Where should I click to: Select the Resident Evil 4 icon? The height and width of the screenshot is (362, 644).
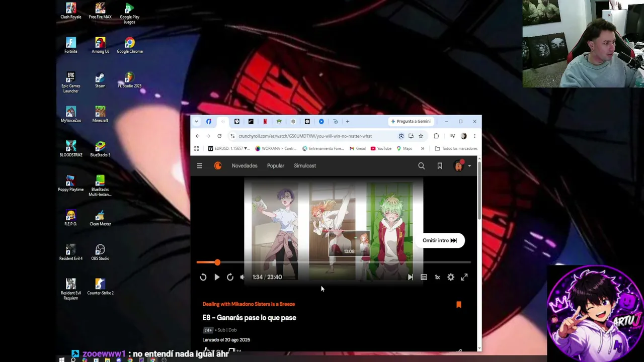[71, 252]
